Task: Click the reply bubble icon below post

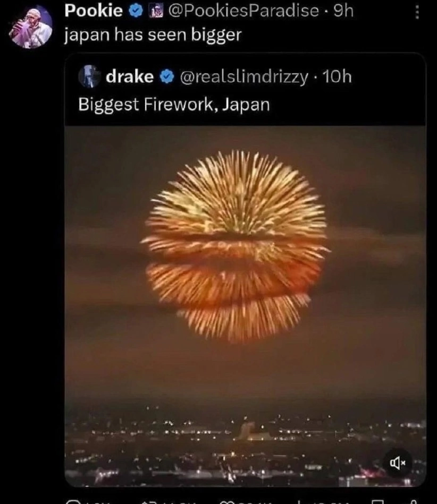Action: 73,502
